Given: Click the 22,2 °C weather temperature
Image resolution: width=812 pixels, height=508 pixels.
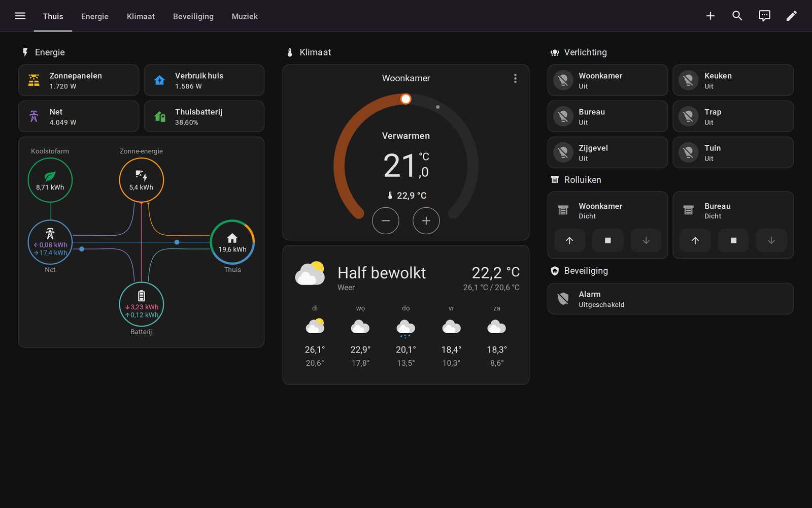Looking at the screenshot, I should click(x=495, y=273).
